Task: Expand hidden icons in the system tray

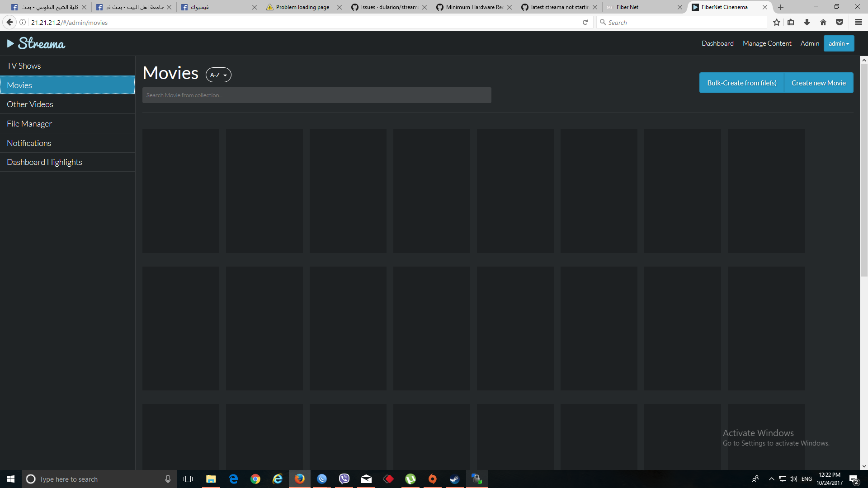Action: tap(771, 479)
